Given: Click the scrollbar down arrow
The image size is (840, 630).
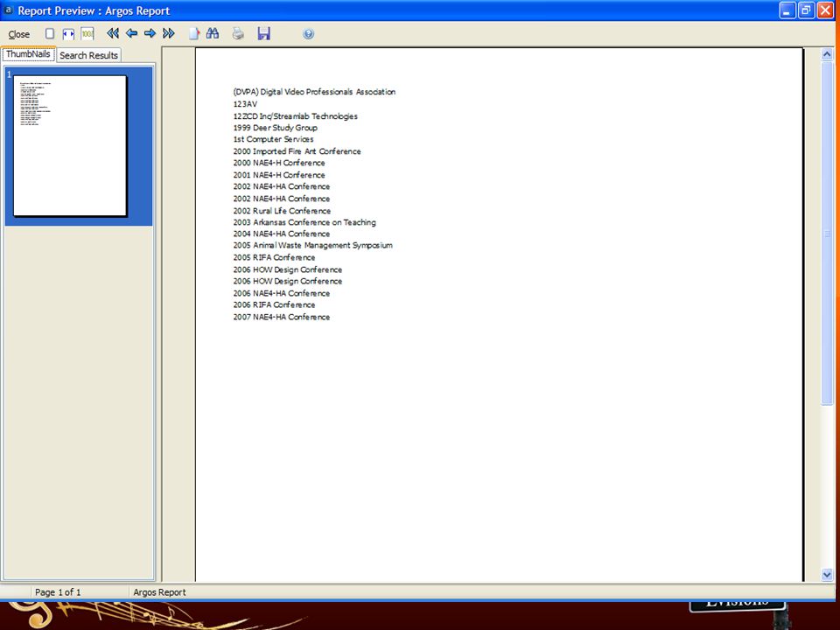Looking at the screenshot, I should (827, 575).
